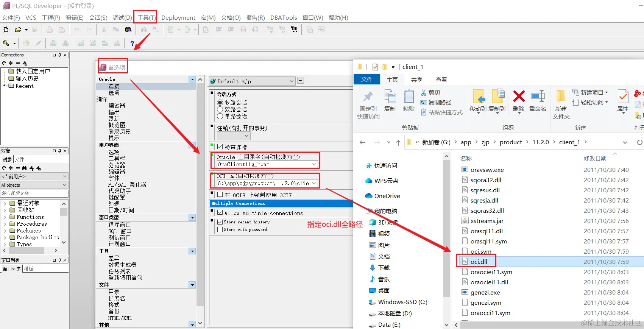The image size is (644, 329).
Task: Switch to Explorer 主页 ribbon tab
Action: coord(392,80)
